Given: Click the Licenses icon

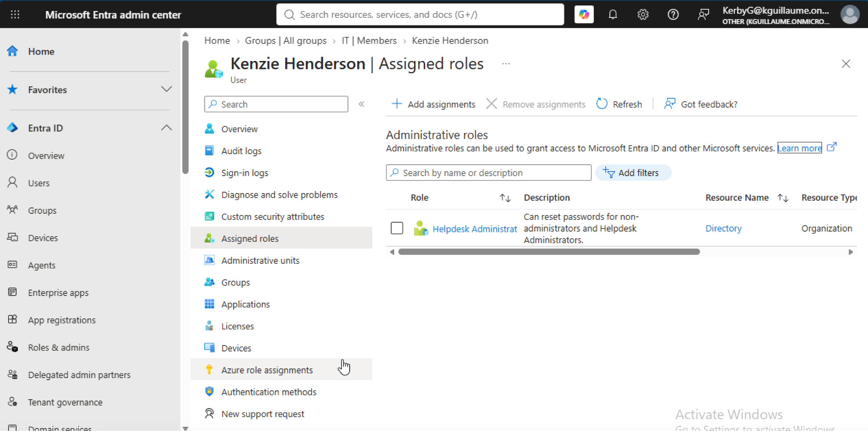Looking at the screenshot, I should (x=209, y=326).
